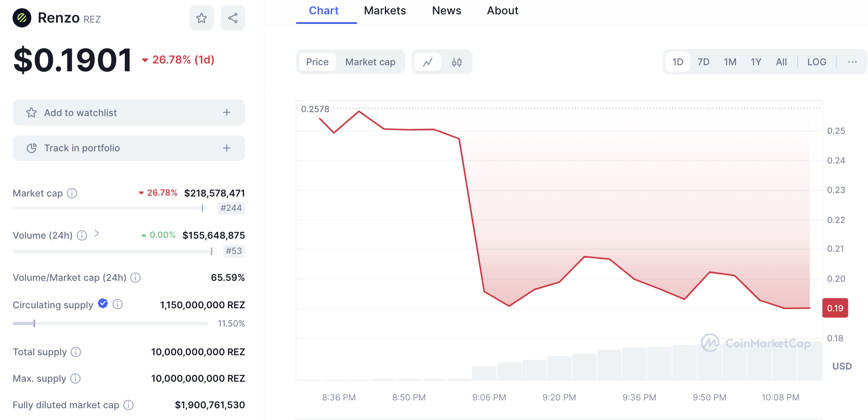
Task: Select the Price chart toggle
Action: [317, 62]
